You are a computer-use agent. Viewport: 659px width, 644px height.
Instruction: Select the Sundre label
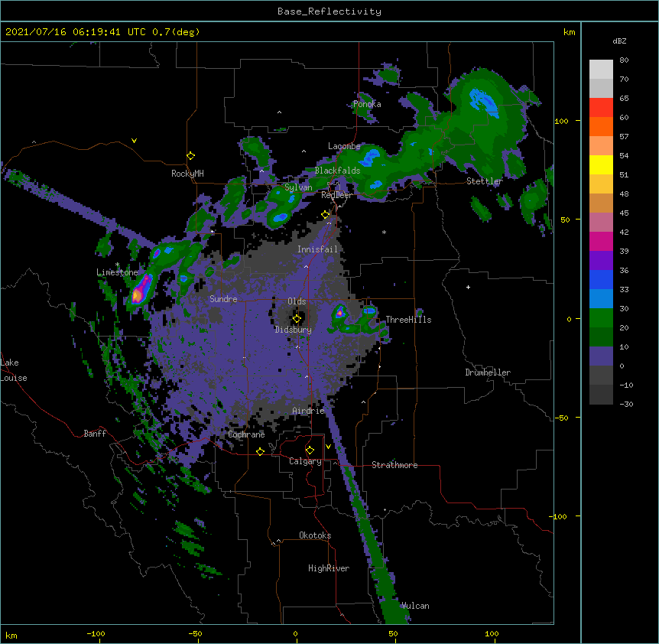point(223,299)
